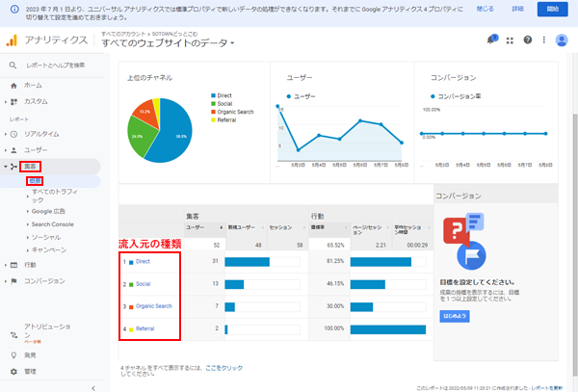Open the Home menu item

33,86
